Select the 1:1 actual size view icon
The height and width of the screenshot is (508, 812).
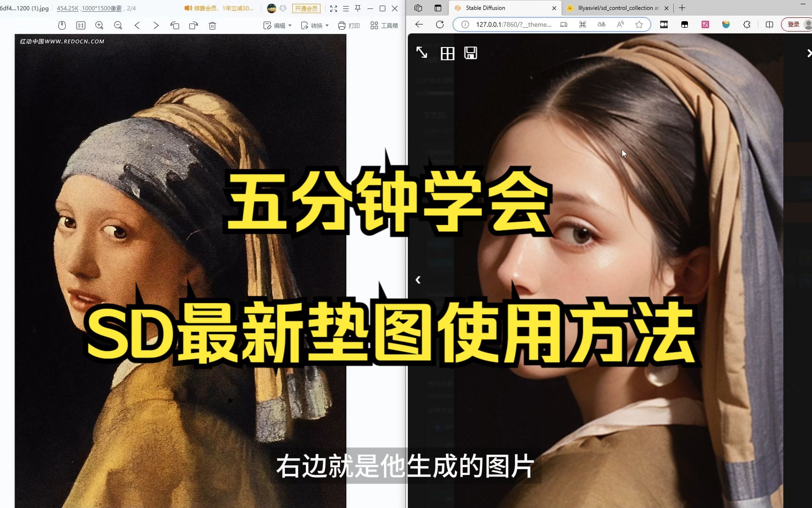[80, 25]
